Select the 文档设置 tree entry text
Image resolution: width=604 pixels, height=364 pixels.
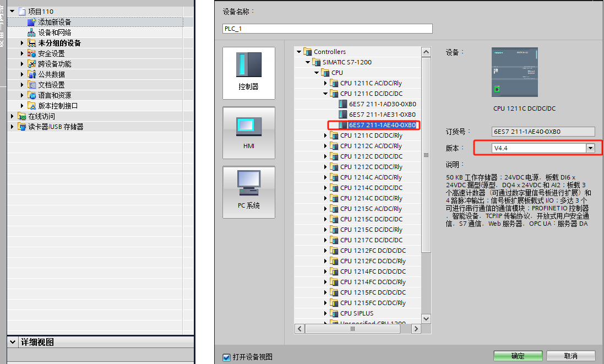pos(51,84)
